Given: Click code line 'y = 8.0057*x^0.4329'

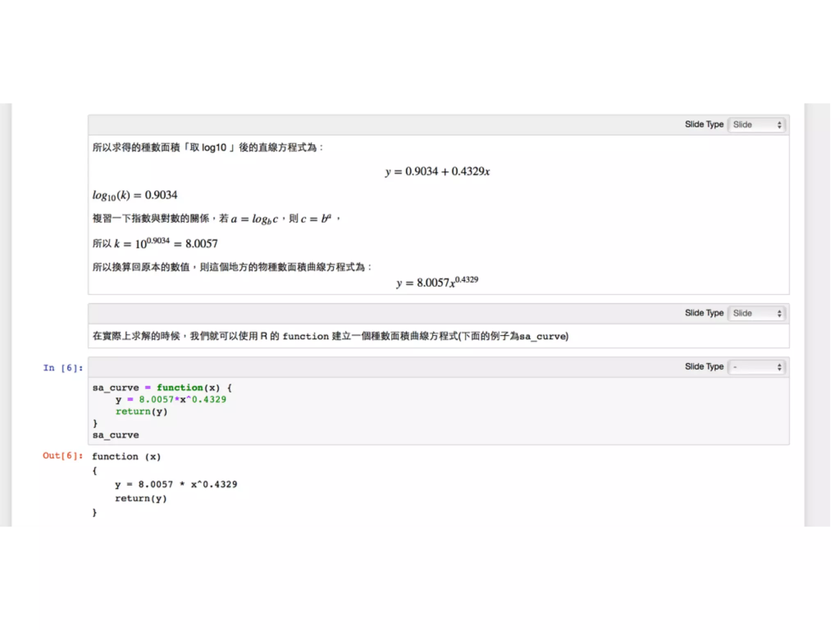Looking at the screenshot, I should (x=171, y=399).
